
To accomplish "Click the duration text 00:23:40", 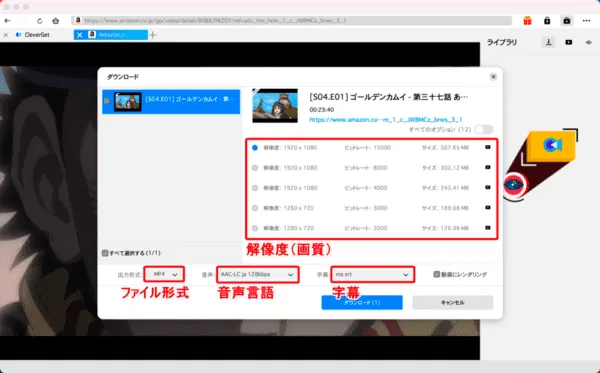I will click(322, 110).
